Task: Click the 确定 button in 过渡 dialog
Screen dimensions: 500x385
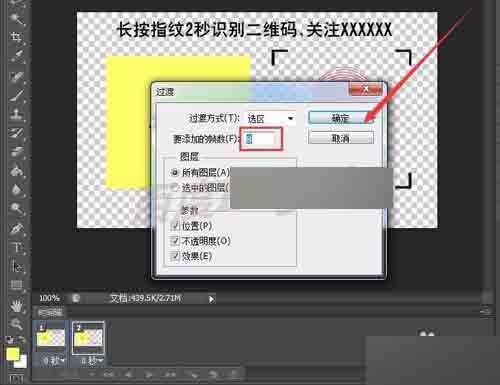Action: coord(341,118)
